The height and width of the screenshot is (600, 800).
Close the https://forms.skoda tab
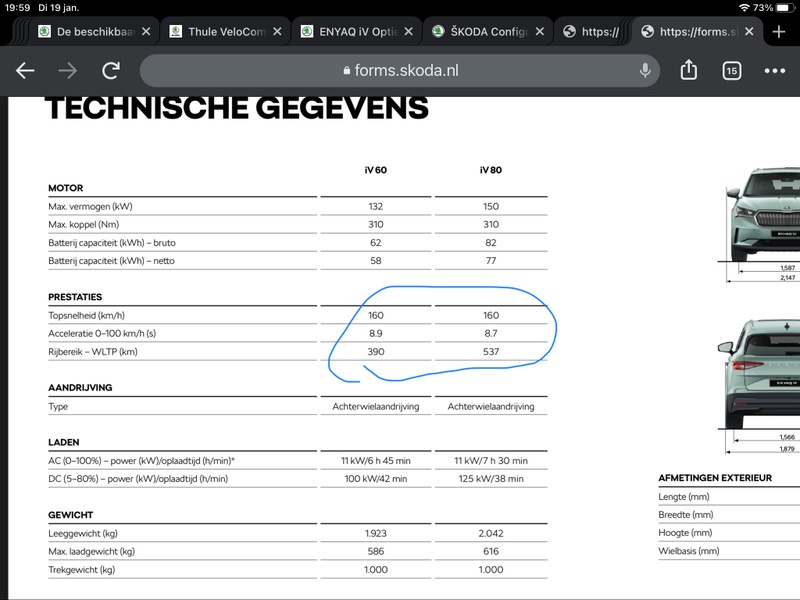(x=749, y=32)
